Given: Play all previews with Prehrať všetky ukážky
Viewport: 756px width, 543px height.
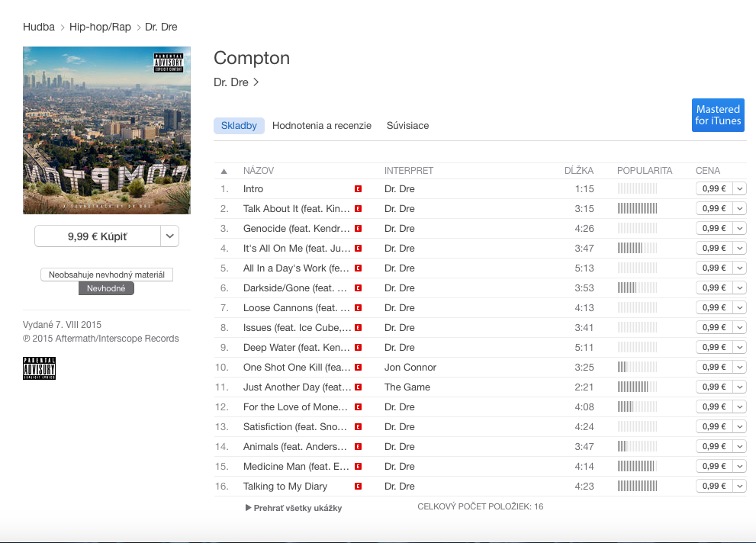Looking at the screenshot, I should [293, 508].
